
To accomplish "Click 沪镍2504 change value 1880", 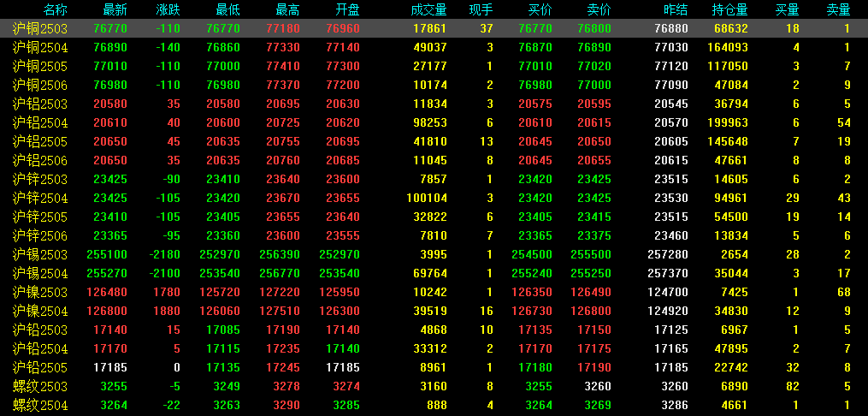I will [167, 312].
